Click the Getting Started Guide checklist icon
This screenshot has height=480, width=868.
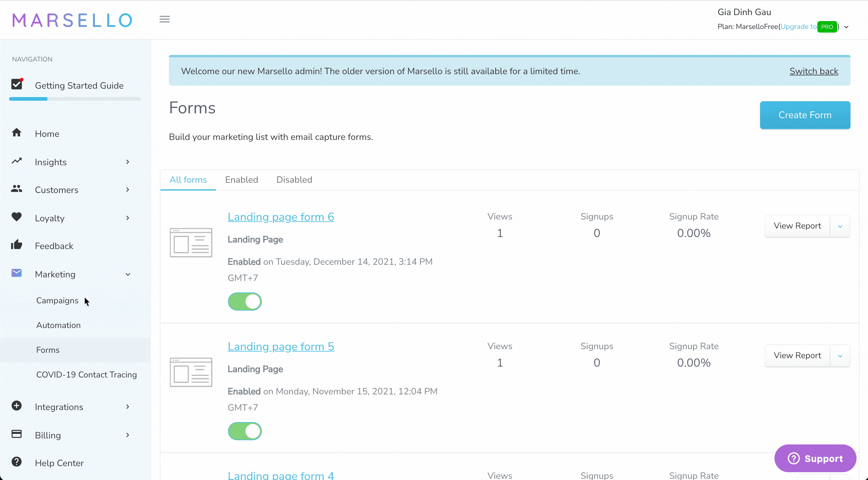[x=17, y=84]
